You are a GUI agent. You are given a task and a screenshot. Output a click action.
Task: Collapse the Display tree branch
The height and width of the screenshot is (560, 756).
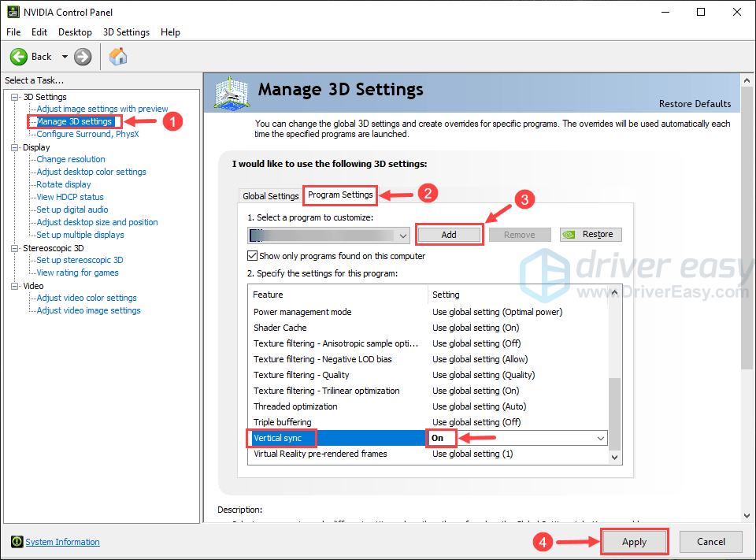[x=13, y=146]
